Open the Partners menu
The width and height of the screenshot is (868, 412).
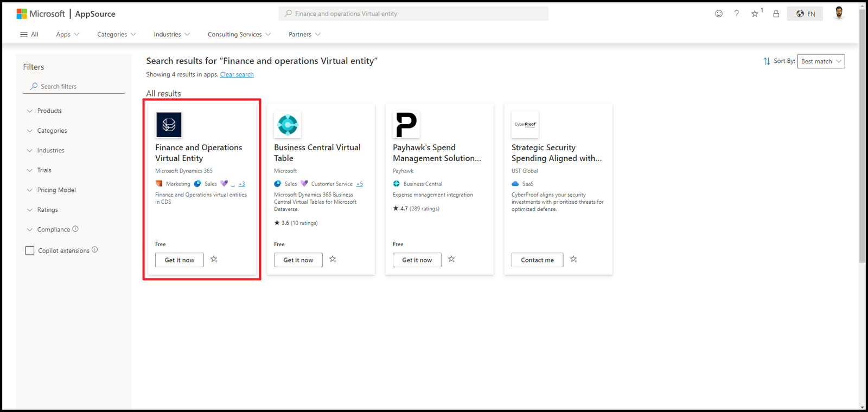pos(304,34)
